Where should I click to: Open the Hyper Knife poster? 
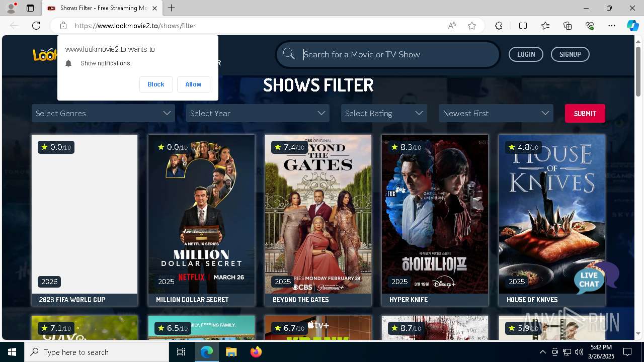click(435, 214)
